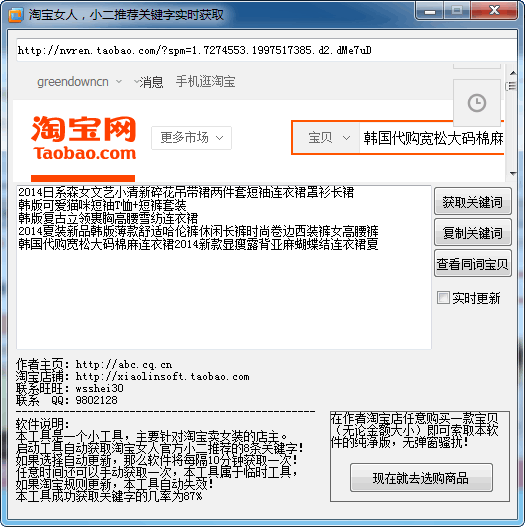Minimize the window
This screenshot has width=525, height=527.
tap(430, 11)
